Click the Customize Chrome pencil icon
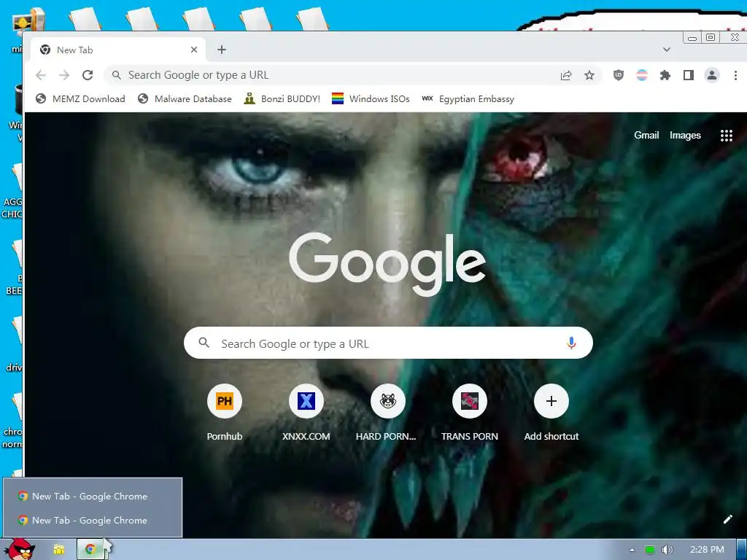Screen dimensions: 747x560 point(727,519)
